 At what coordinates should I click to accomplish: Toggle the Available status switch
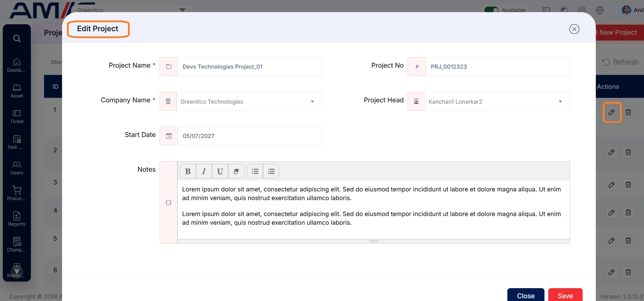pyautogui.click(x=491, y=10)
